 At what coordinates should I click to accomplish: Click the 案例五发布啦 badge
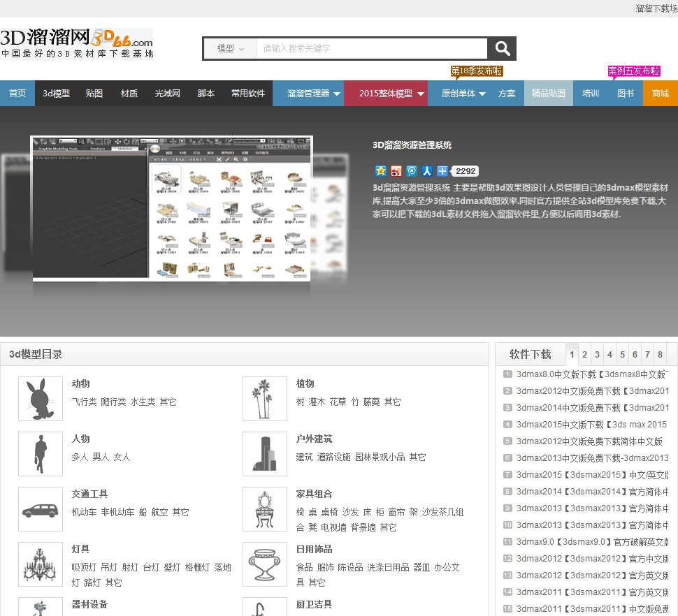click(x=633, y=71)
